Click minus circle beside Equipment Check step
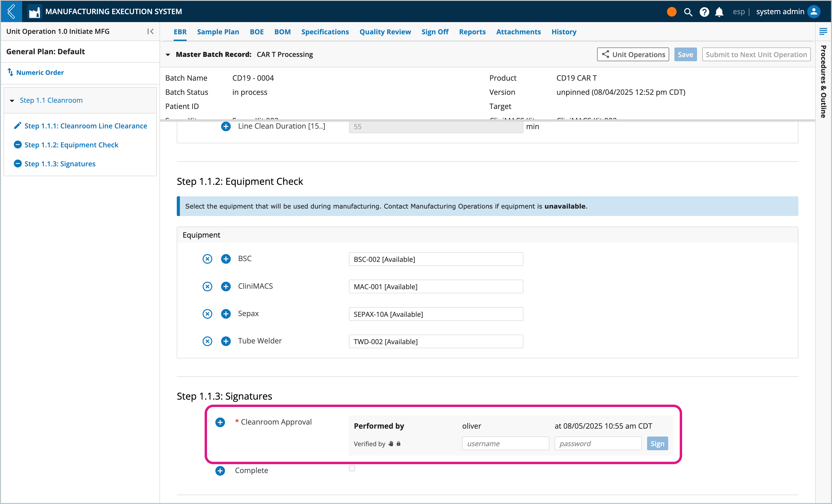This screenshot has width=832, height=504. tap(18, 144)
